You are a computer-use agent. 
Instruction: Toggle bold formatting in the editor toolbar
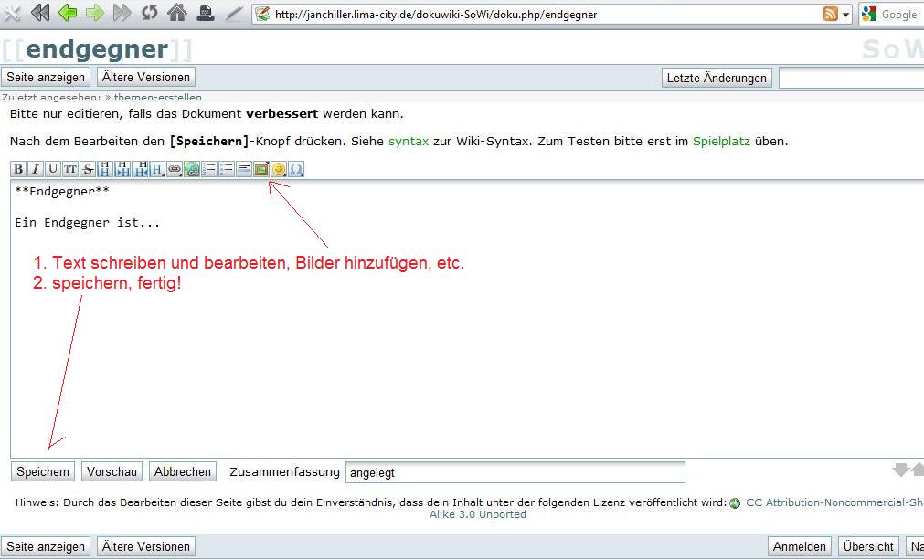click(x=18, y=169)
